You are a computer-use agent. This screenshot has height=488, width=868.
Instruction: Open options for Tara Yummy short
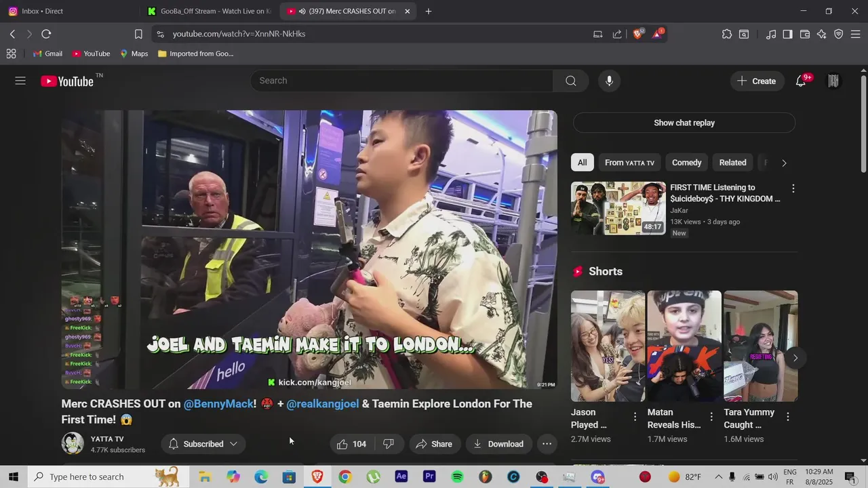(788, 417)
